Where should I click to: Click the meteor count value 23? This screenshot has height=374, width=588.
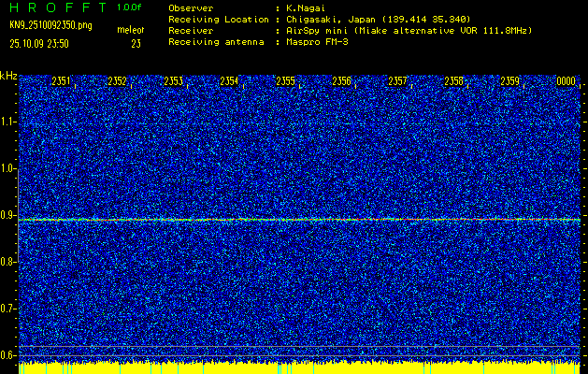(136, 43)
